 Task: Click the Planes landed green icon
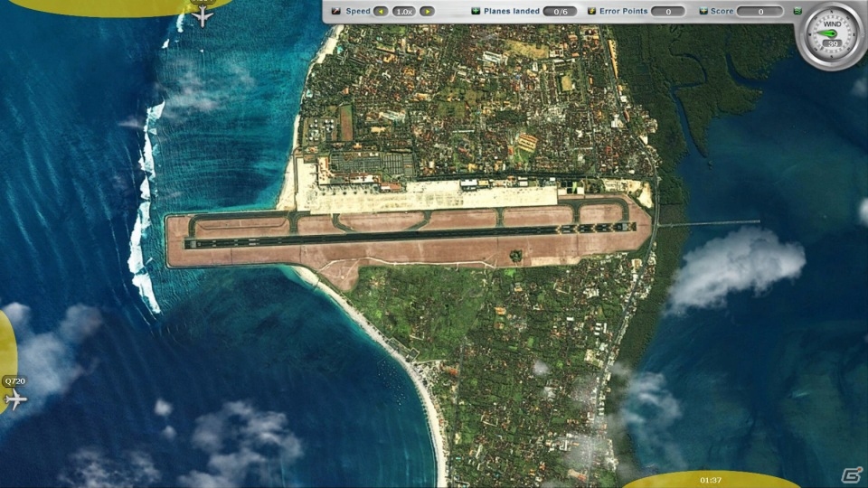(476, 11)
